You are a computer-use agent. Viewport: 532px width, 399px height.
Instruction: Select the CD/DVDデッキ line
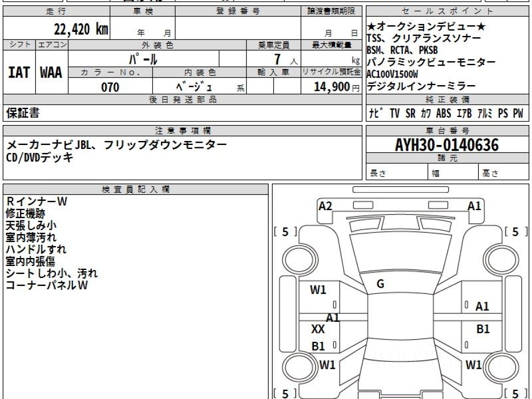click(x=39, y=157)
